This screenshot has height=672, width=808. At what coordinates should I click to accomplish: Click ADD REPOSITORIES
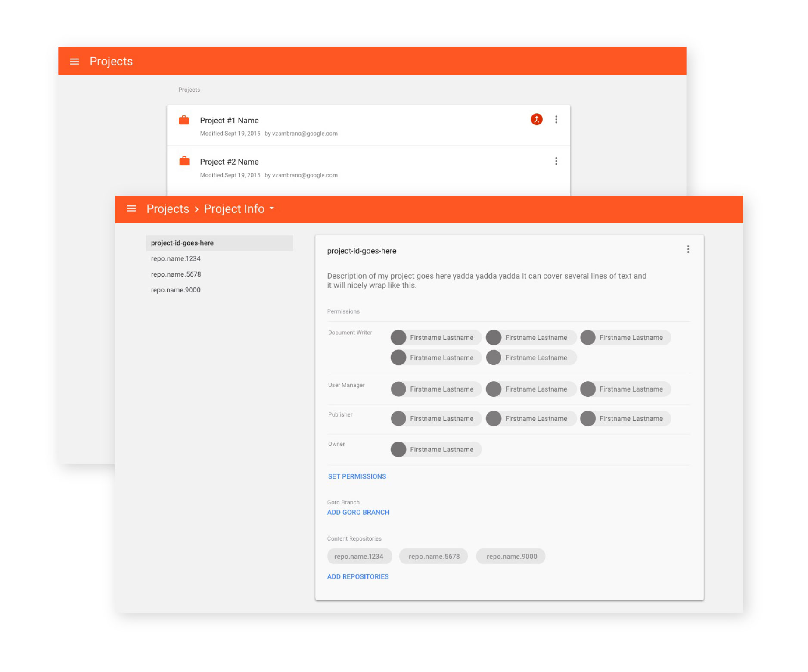coord(358,576)
